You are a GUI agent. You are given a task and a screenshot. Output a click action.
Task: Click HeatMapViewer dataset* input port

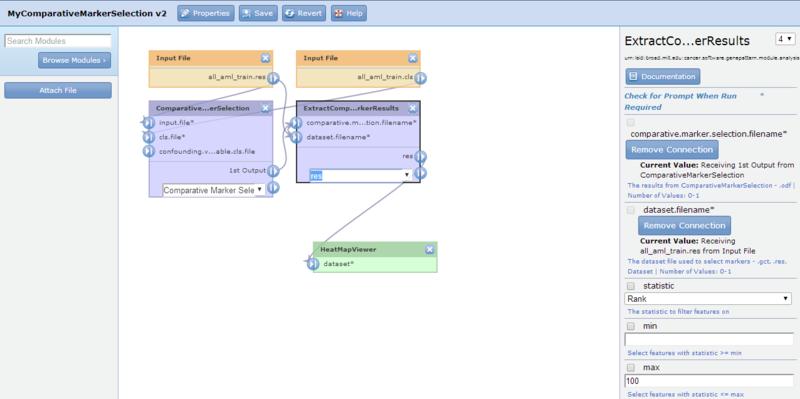(x=313, y=264)
